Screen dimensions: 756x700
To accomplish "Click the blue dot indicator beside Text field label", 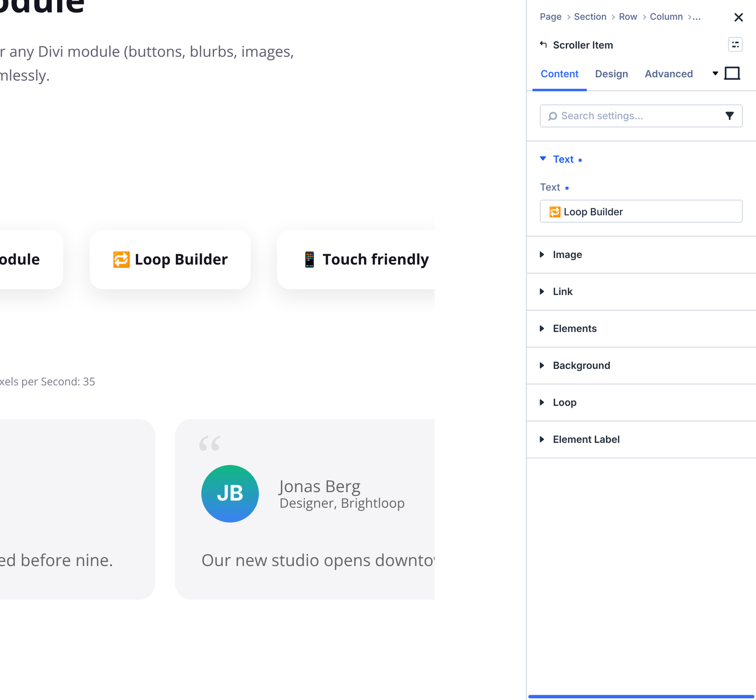I will click(567, 188).
